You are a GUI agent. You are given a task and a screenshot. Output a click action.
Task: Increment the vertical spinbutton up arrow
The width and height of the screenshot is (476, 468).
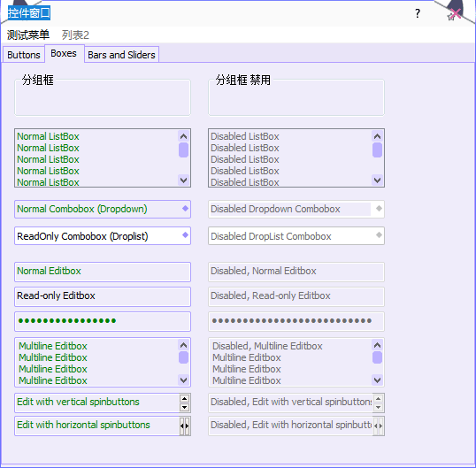point(184,398)
